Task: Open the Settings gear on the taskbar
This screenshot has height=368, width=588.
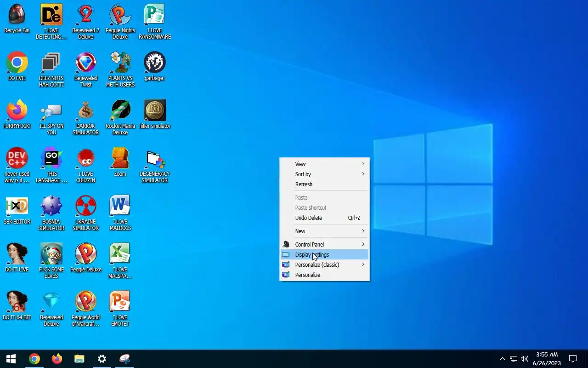Action: [x=102, y=359]
